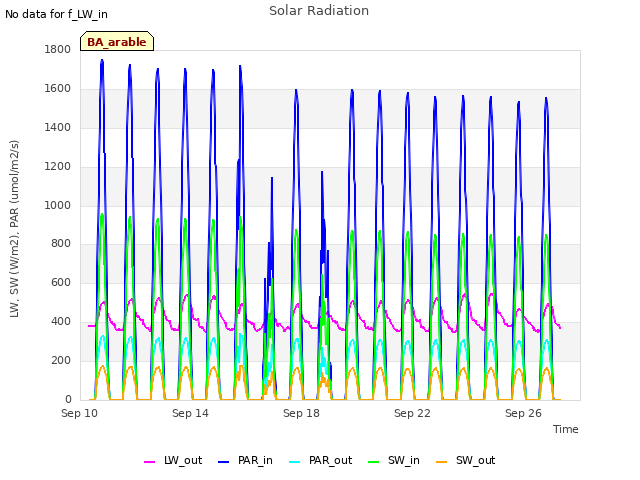The height and width of the screenshot is (480, 640).
Task: Toggle the SW_out legend entry
Action: [465, 460]
